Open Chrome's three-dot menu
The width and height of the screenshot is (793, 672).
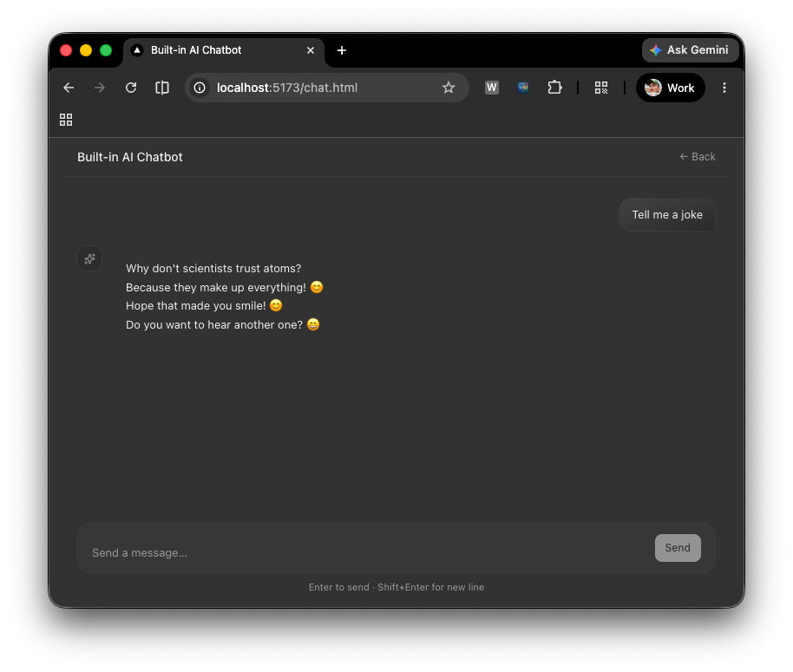pos(724,88)
